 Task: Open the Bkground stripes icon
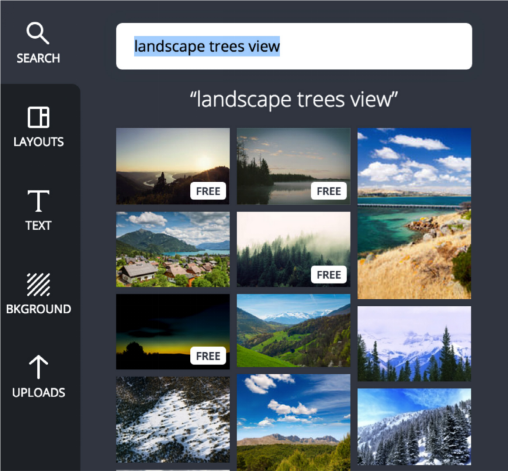(x=38, y=284)
